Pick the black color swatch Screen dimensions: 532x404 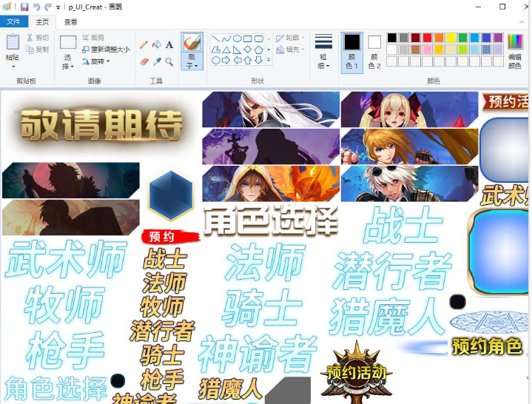[x=391, y=37]
